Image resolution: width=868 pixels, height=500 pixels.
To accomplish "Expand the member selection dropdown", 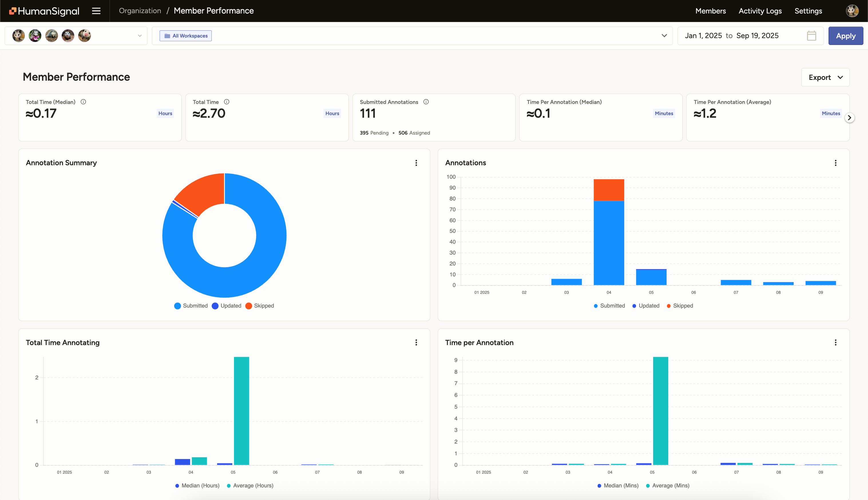I will (139, 36).
